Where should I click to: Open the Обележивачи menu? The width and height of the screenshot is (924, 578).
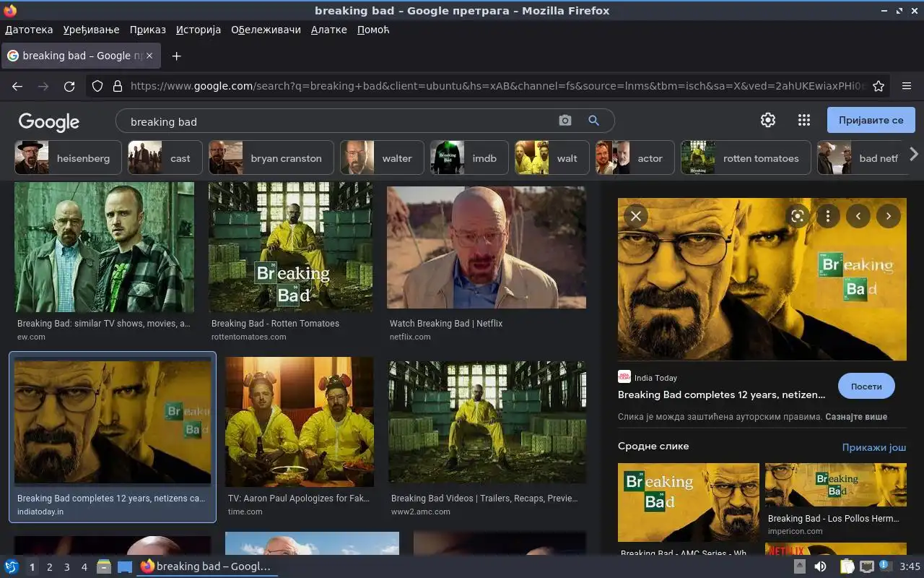coord(266,30)
